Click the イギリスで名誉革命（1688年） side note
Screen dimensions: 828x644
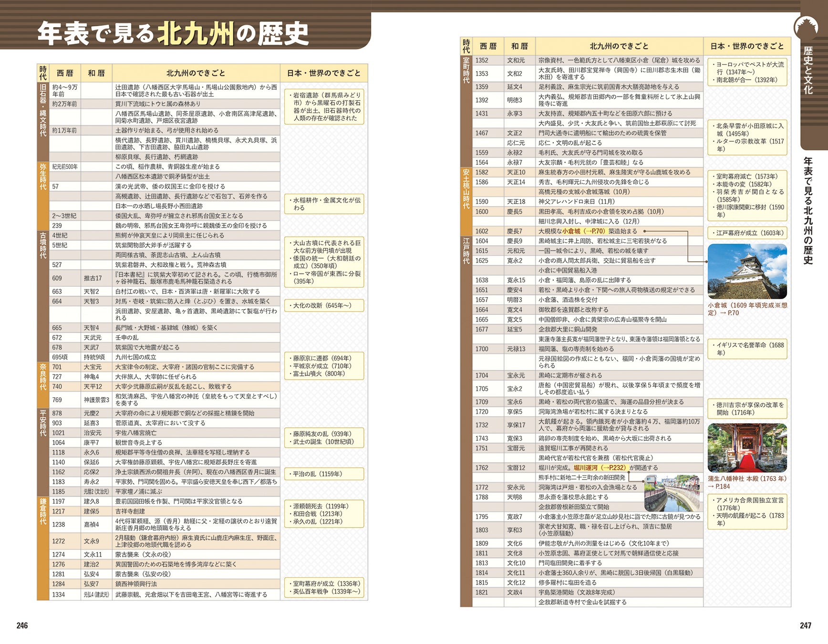(x=747, y=349)
